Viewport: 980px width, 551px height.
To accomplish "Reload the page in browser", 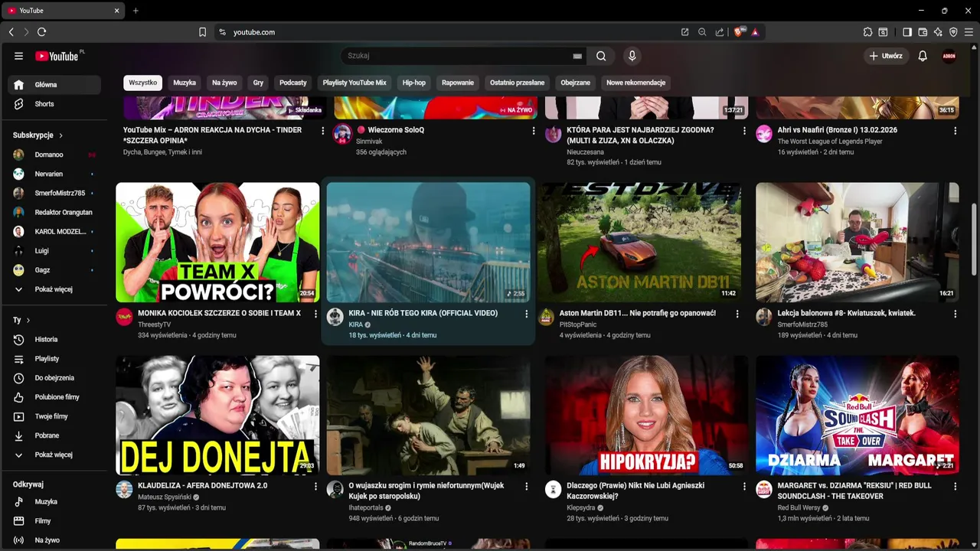I will [41, 32].
